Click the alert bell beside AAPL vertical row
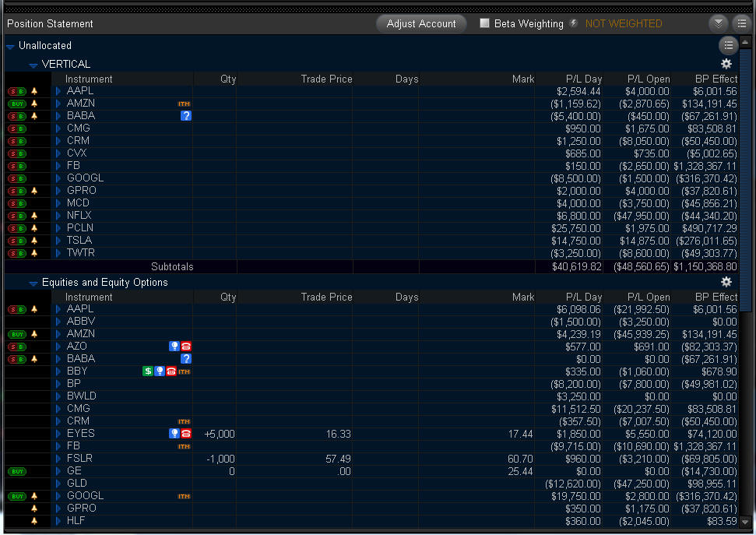This screenshot has width=756, height=535. 34,90
